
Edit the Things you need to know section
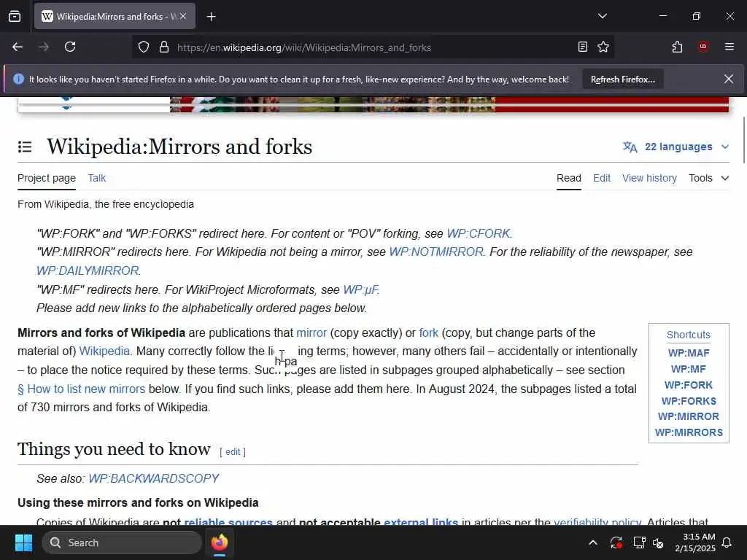233,452
